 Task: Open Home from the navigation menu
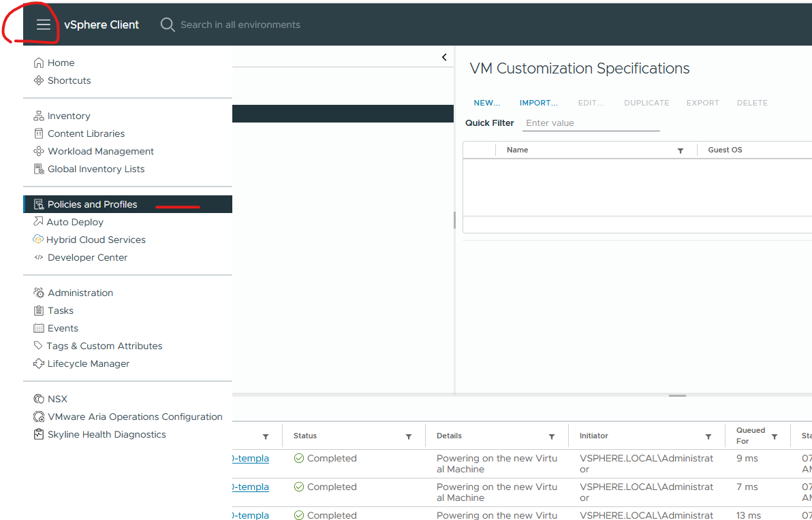(61, 63)
